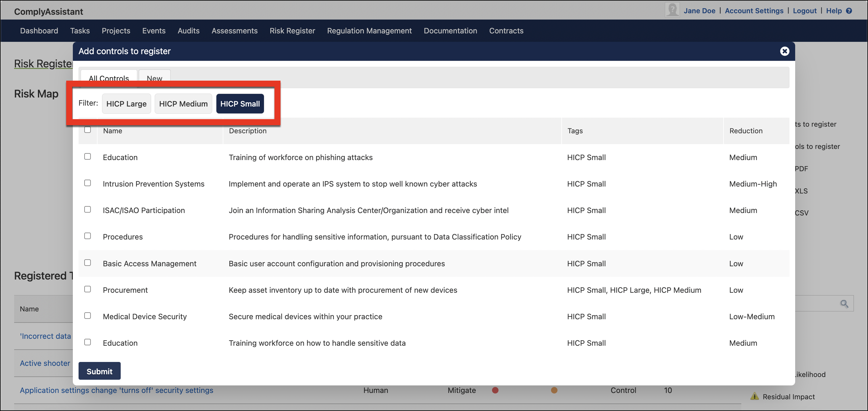Apply the HICP Medium filter
Viewport: 868px width, 411px height.
coord(183,104)
